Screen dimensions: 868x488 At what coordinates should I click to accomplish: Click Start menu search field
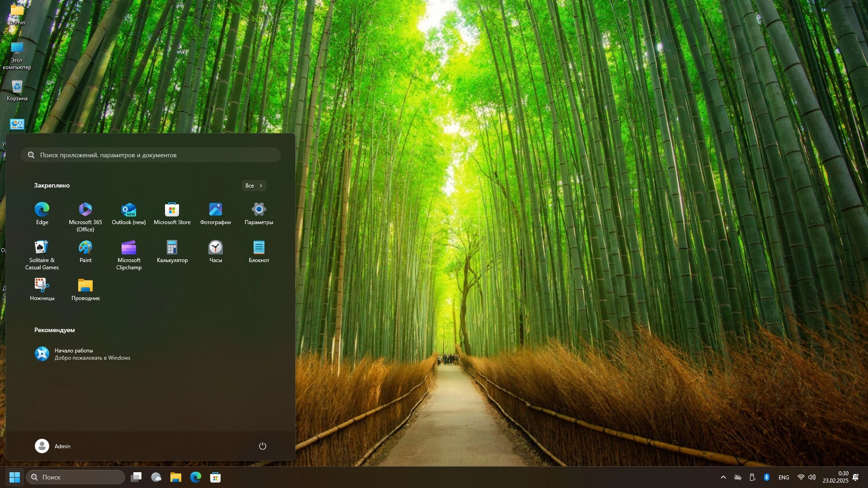[x=151, y=155]
